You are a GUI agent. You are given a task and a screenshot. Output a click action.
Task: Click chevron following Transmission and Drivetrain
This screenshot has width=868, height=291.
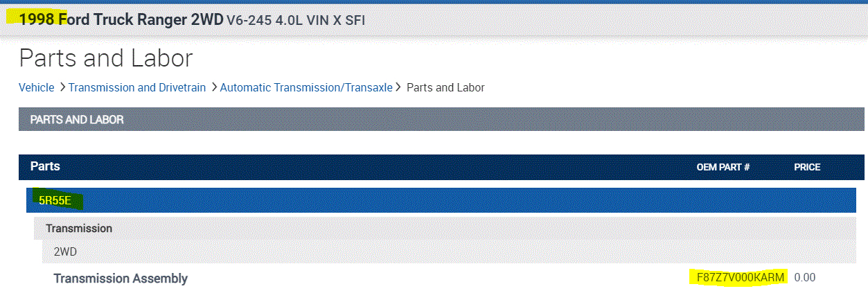tap(213, 87)
